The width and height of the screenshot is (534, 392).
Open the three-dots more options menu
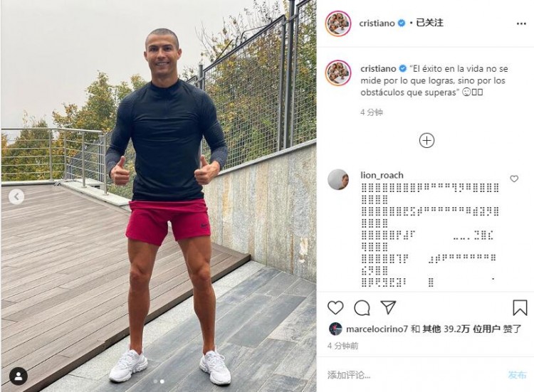point(521,23)
